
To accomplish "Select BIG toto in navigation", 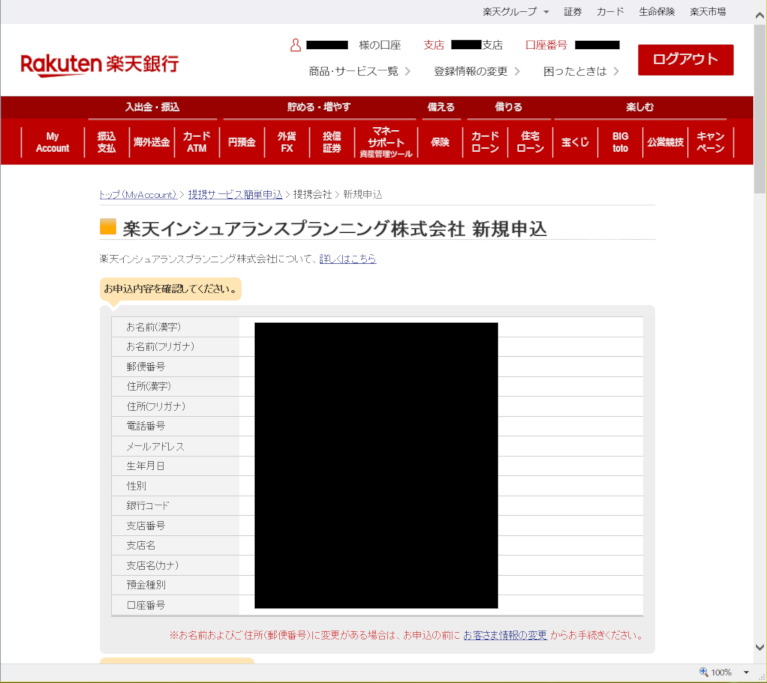I will point(620,142).
